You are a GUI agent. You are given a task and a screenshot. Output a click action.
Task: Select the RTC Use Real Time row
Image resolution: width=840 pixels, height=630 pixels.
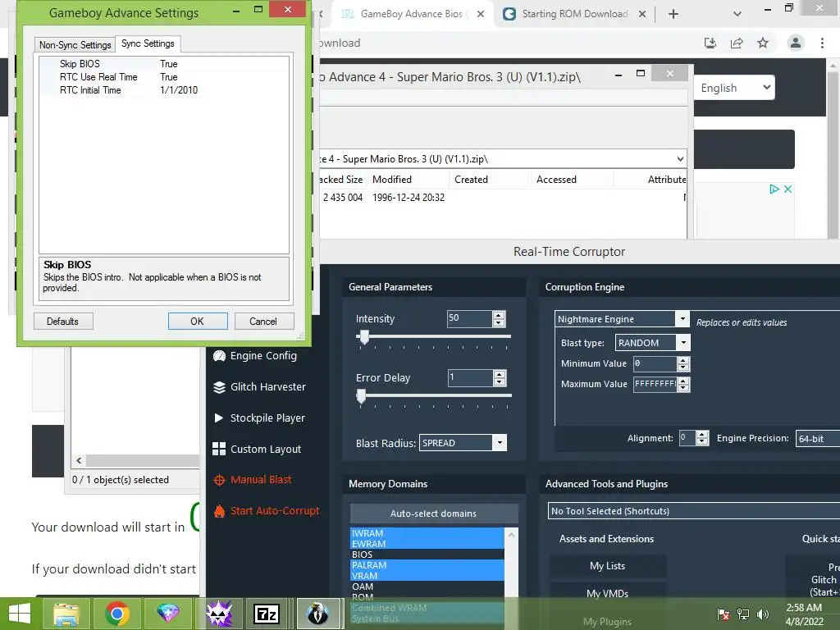tap(164, 77)
